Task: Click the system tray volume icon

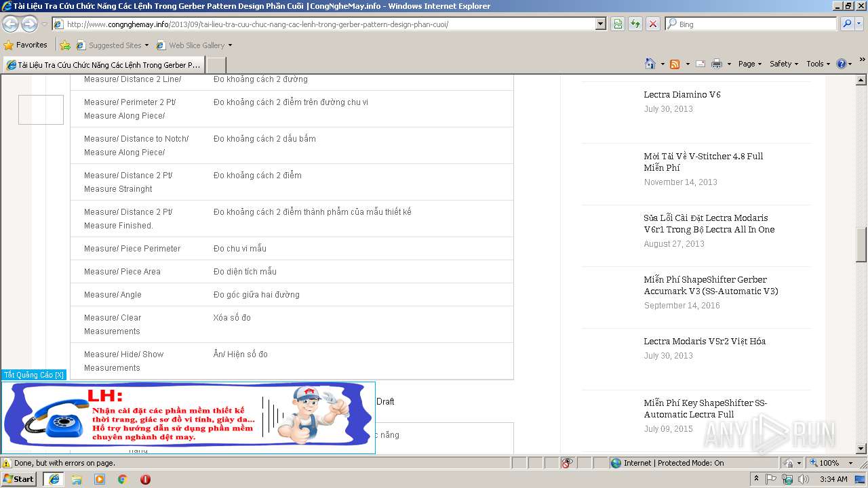Action: tap(804, 479)
